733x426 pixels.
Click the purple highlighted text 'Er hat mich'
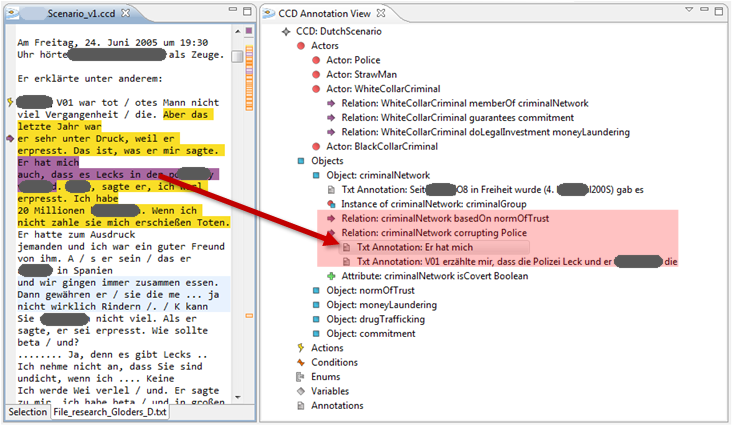[x=48, y=163]
